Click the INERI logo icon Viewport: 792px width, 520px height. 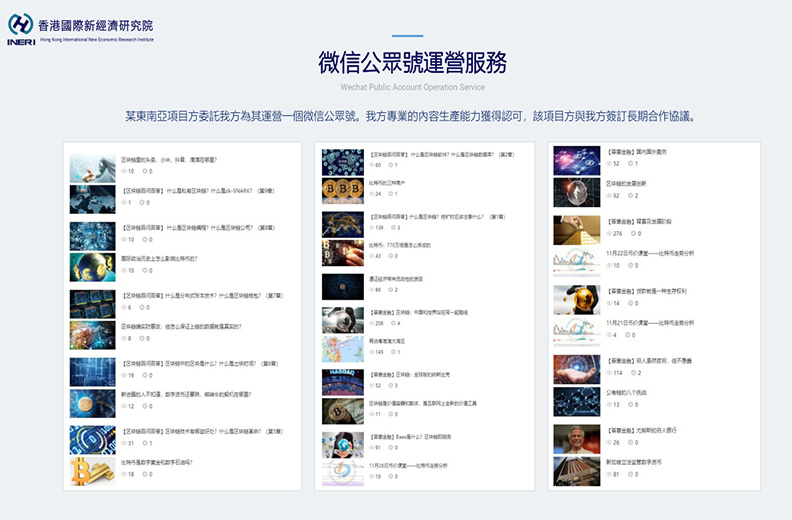click(21, 27)
